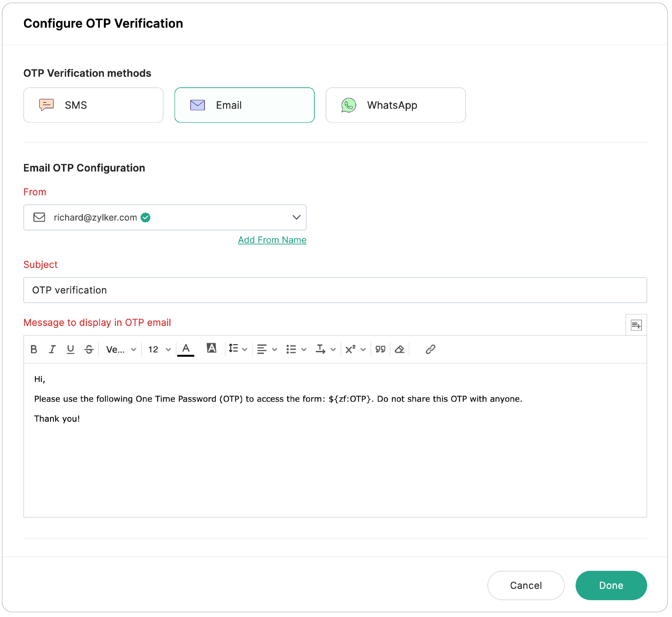
Task: Click the verified checkmark badge beside richard@zylker.com
Action: (146, 218)
